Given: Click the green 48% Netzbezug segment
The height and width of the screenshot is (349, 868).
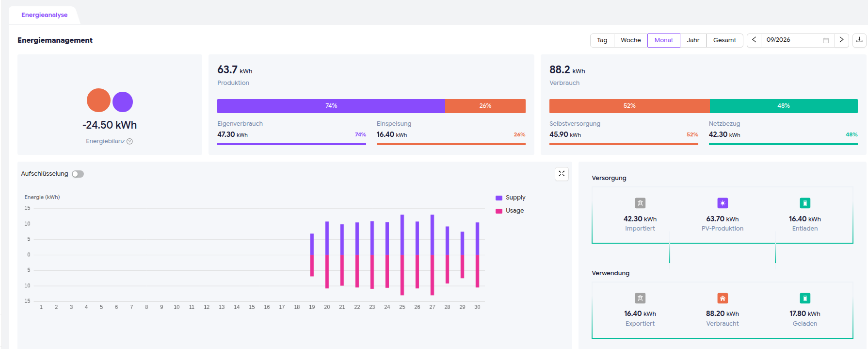Looking at the screenshot, I should 784,106.
